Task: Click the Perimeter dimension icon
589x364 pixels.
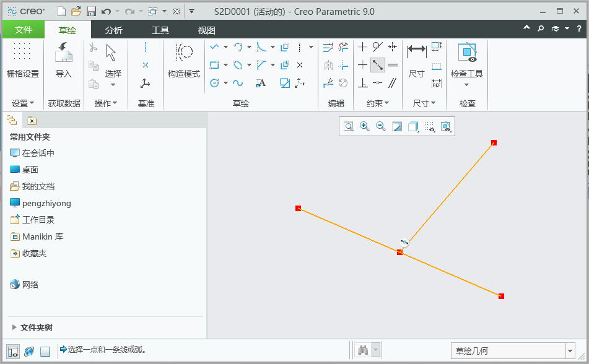Action: pyautogui.click(x=437, y=47)
